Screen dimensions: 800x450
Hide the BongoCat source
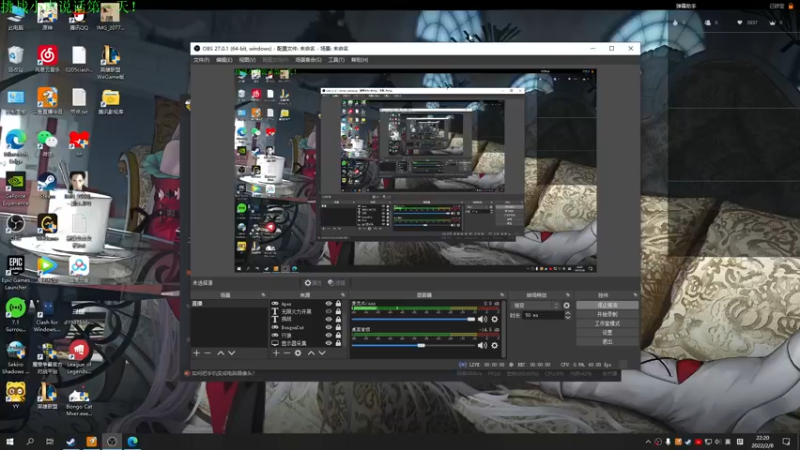[x=329, y=328]
